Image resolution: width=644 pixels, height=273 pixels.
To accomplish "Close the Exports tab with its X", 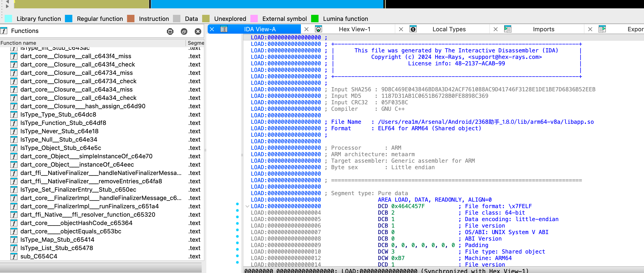I will [590, 29].
